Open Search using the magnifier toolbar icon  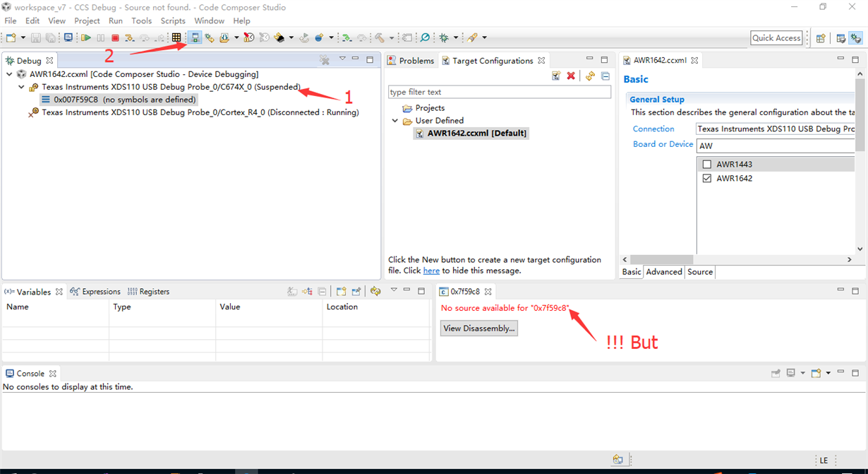[426, 37]
